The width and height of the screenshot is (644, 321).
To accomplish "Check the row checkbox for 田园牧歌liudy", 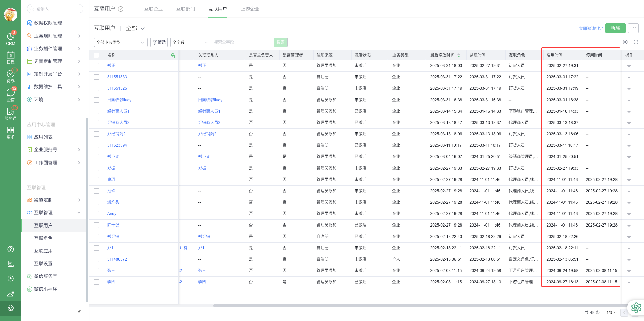I will point(96,100).
